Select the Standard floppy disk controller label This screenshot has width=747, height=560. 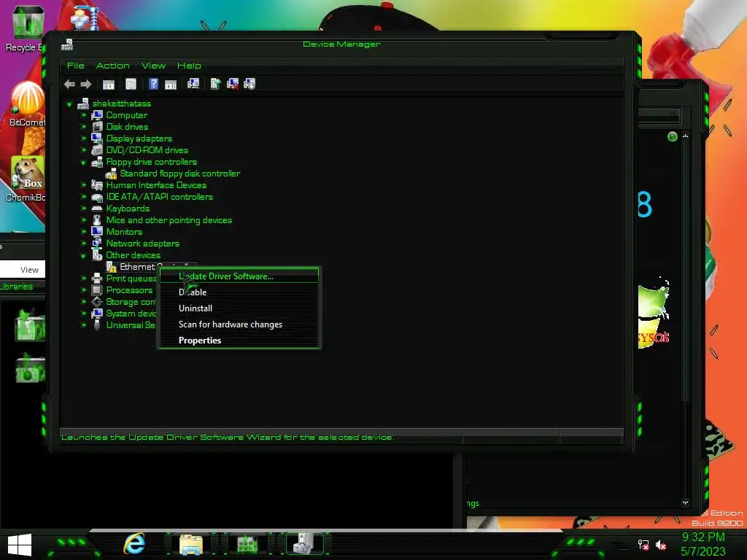coord(180,174)
